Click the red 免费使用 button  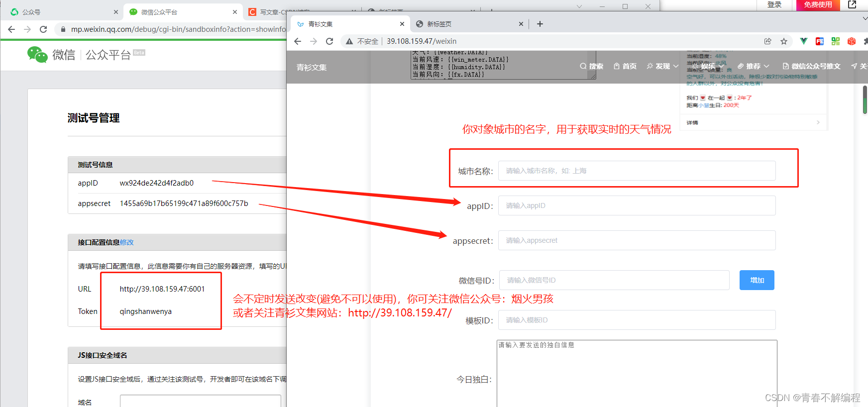(x=818, y=4)
